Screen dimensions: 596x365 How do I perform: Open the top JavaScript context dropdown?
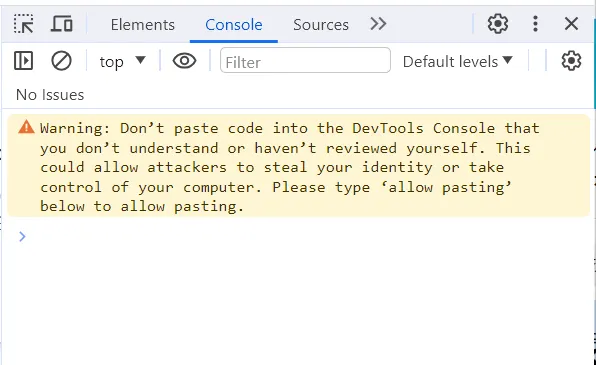[x=122, y=61]
